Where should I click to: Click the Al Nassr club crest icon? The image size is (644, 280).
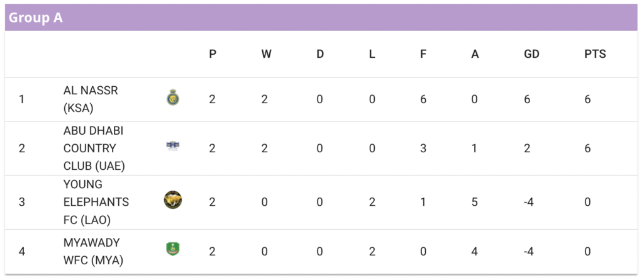coord(173,98)
